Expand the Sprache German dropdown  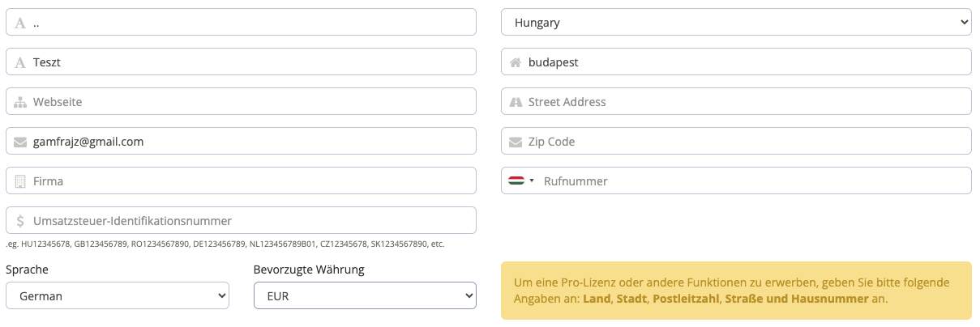[118, 295]
